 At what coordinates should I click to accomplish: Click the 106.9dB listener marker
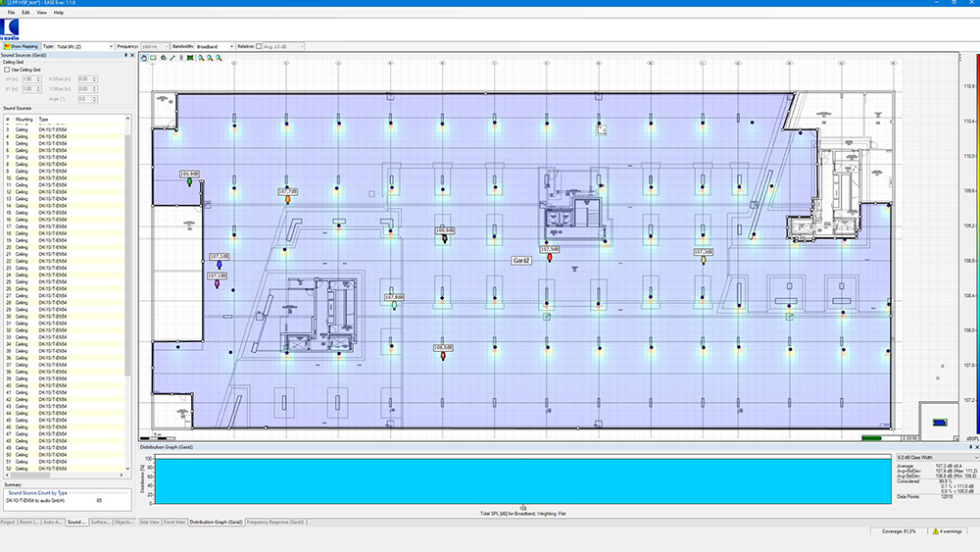[x=189, y=177]
